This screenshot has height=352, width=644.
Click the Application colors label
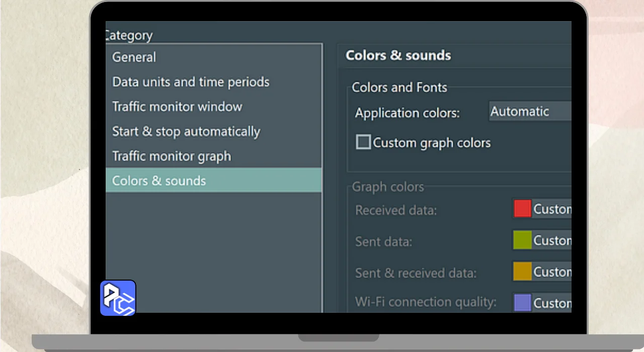407,113
